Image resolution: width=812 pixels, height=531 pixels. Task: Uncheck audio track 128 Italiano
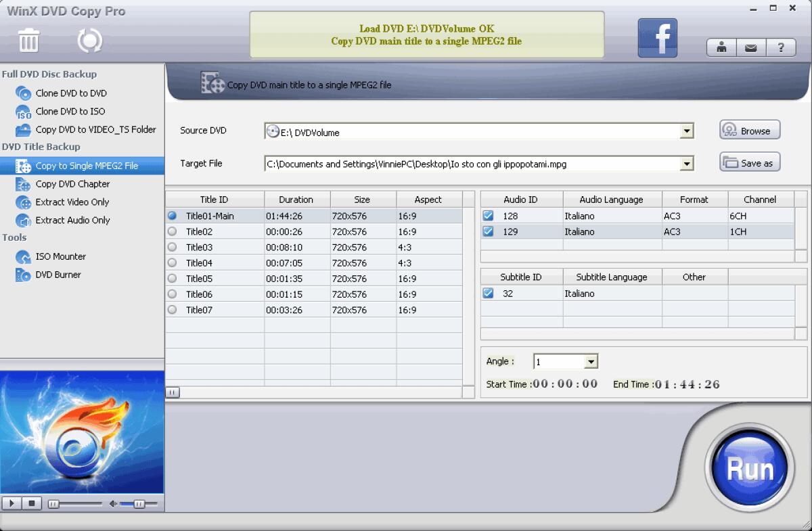point(489,215)
